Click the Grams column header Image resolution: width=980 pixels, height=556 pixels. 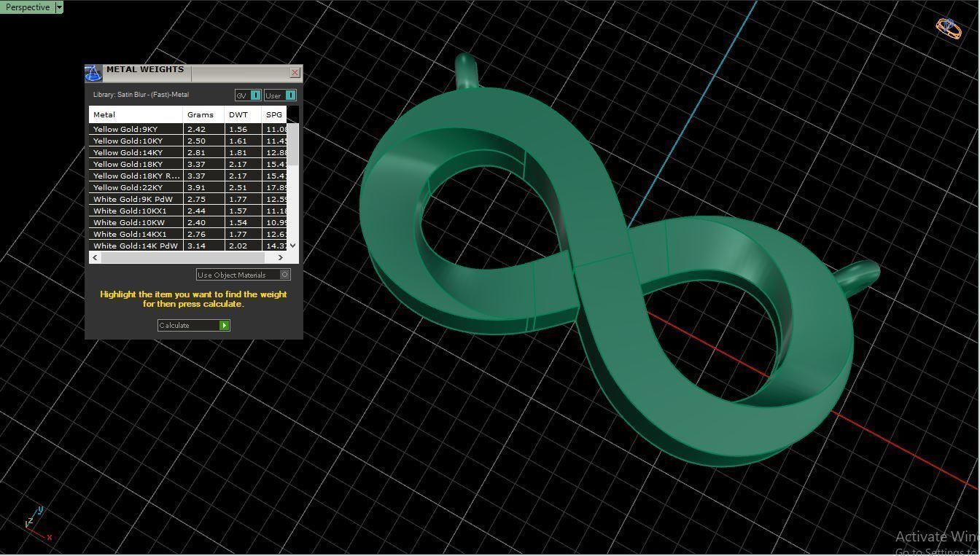click(203, 114)
